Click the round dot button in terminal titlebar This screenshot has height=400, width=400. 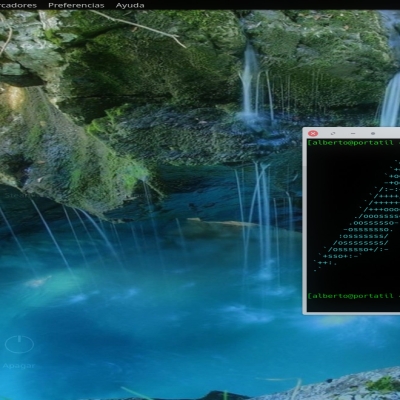(373, 133)
